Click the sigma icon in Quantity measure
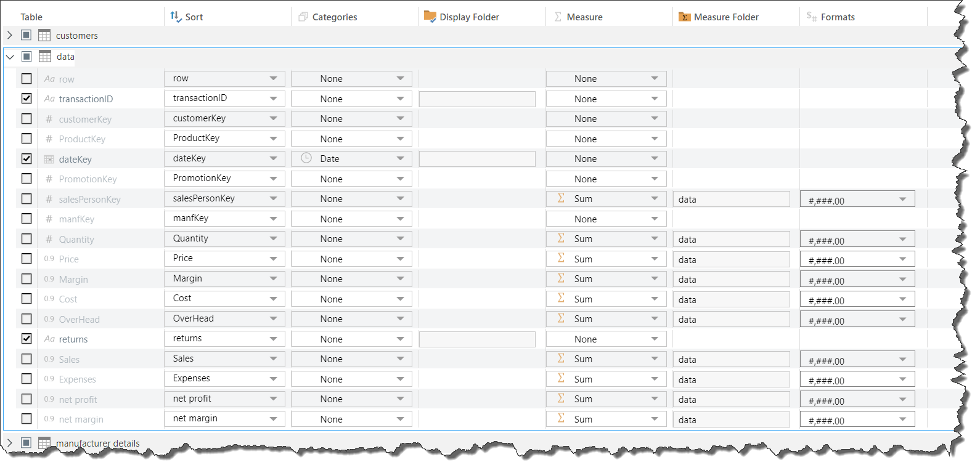 (561, 238)
